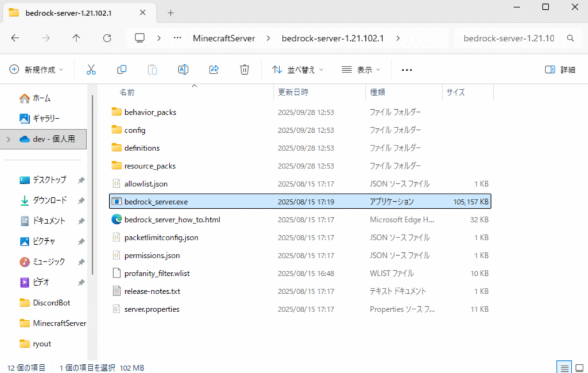Add a new tab with plus button
The width and height of the screenshot is (588, 373).
click(171, 13)
